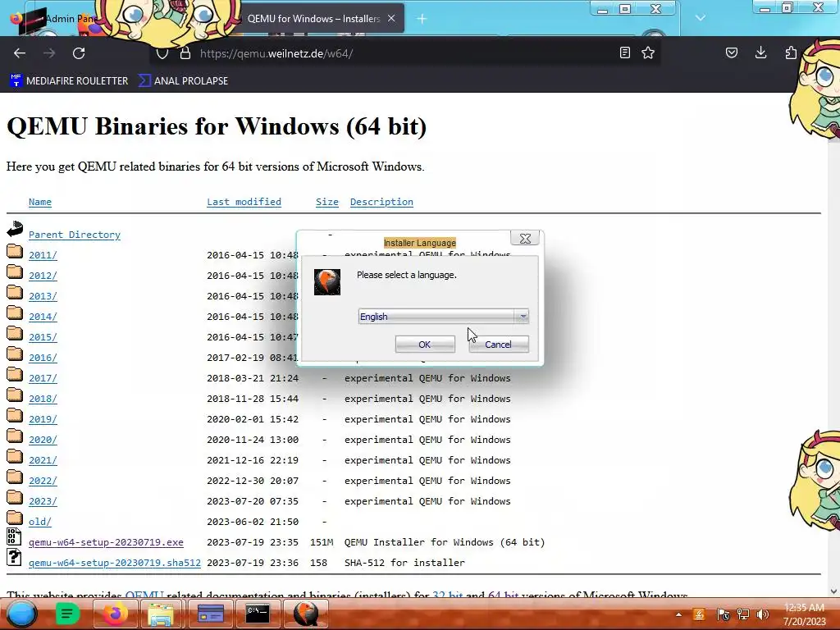Open the 2020/ folder link
Screen dimensions: 840x630
click(x=43, y=440)
